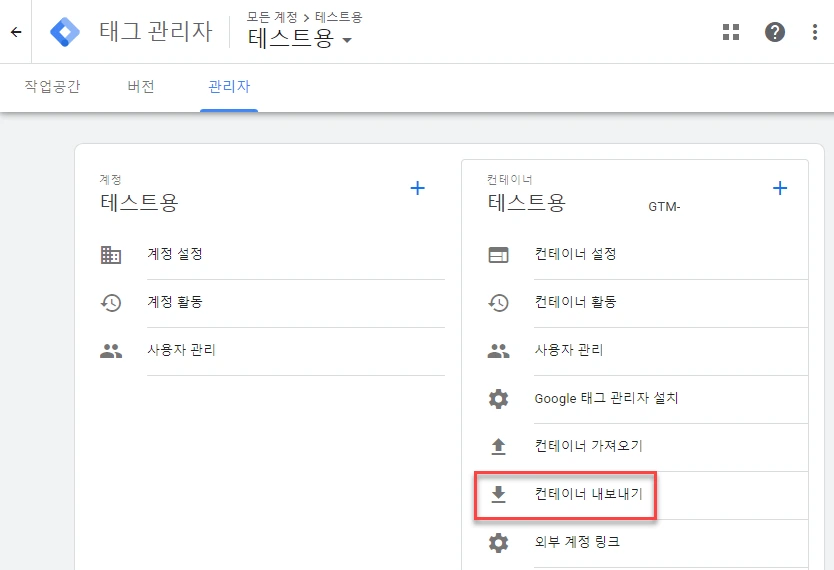834x570 pixels.
Task: Click the account name 테스트용 heading
Action: [139, 203]
